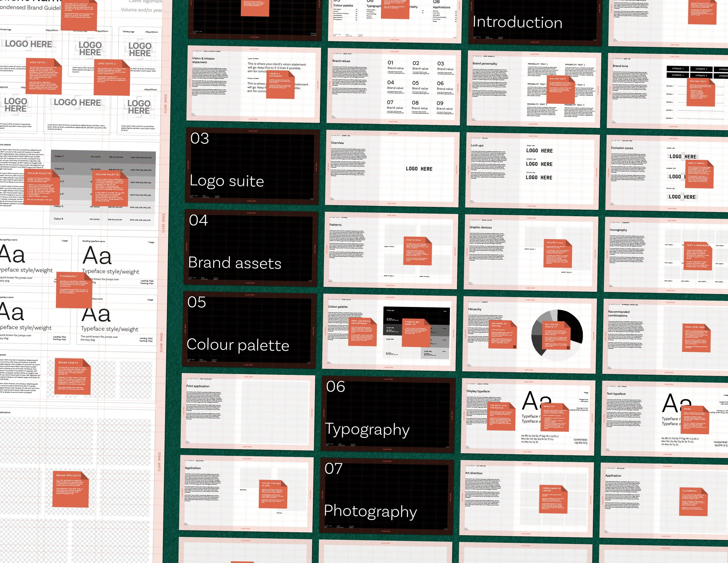Click the 'Just a reminder' note on Iconography
Screen dimensions: 728x563
point(698,256)
